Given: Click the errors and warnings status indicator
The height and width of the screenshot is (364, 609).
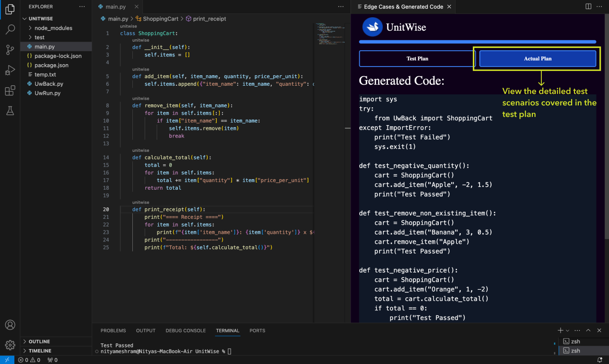Looking at the screenshot, I should (x=30, y=360).
